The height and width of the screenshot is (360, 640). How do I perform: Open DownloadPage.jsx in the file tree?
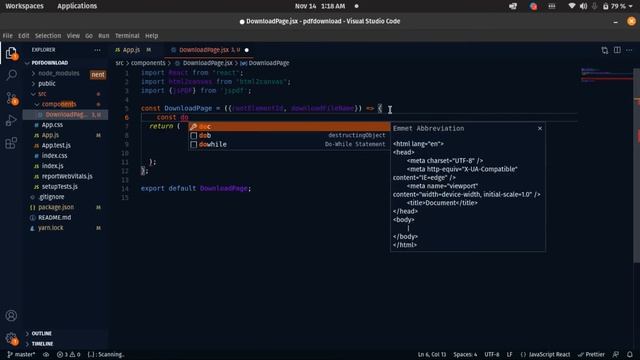pyautogui.click(x=65, y=115)
